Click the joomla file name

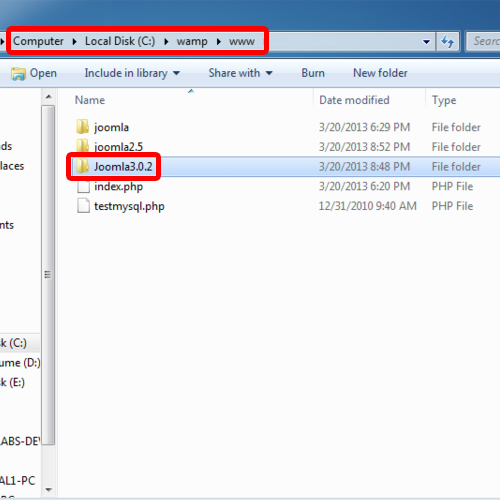point(111,127)
